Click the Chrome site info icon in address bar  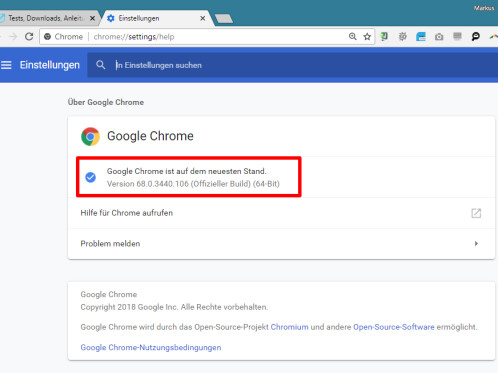click(x=47, y=37)
